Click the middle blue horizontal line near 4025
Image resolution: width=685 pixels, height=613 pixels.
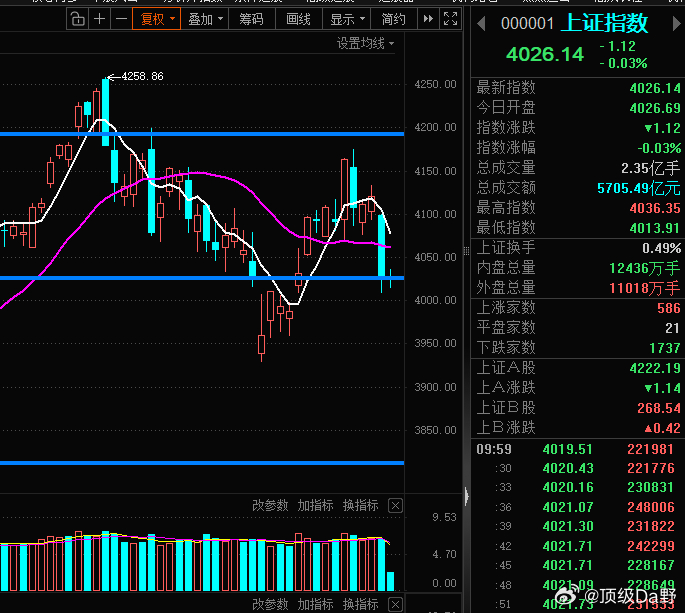pos(202,278)
